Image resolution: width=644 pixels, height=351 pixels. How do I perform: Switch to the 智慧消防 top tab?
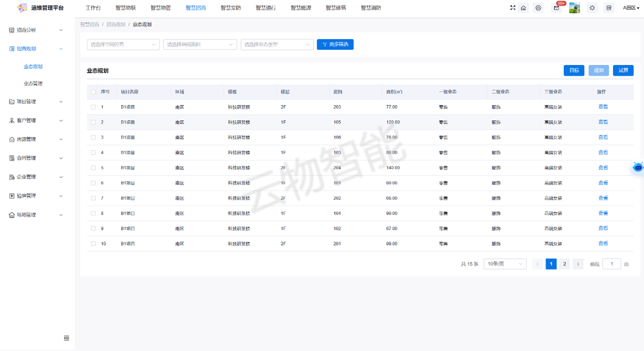click(x=371, y=8)
